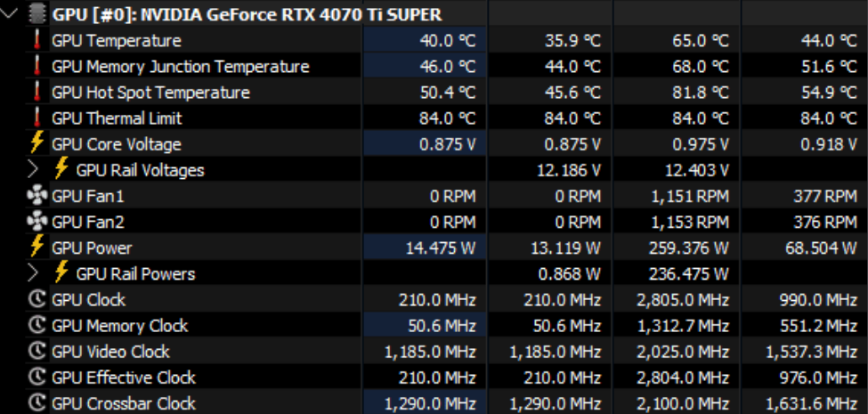
Task: Click the thermometer icon beside GPU Temperature
Action: click(x=37, y=40)
